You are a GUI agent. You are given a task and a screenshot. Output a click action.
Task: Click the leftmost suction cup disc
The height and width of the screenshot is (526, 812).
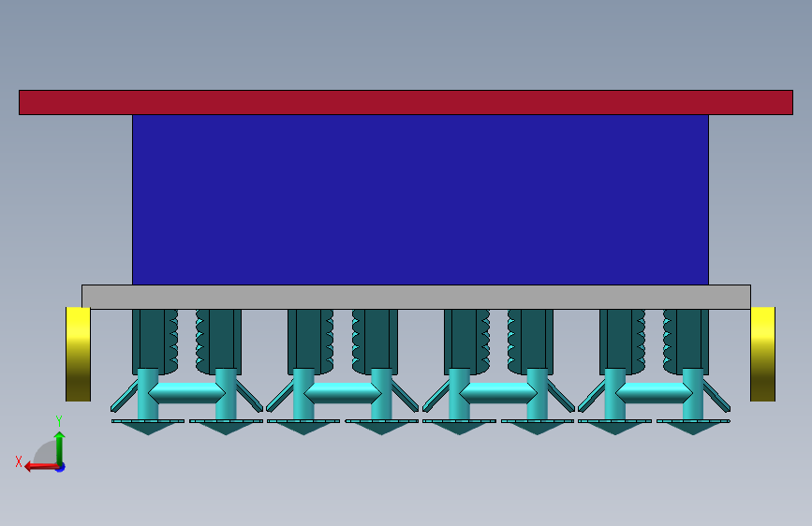[x=148, y=427]
